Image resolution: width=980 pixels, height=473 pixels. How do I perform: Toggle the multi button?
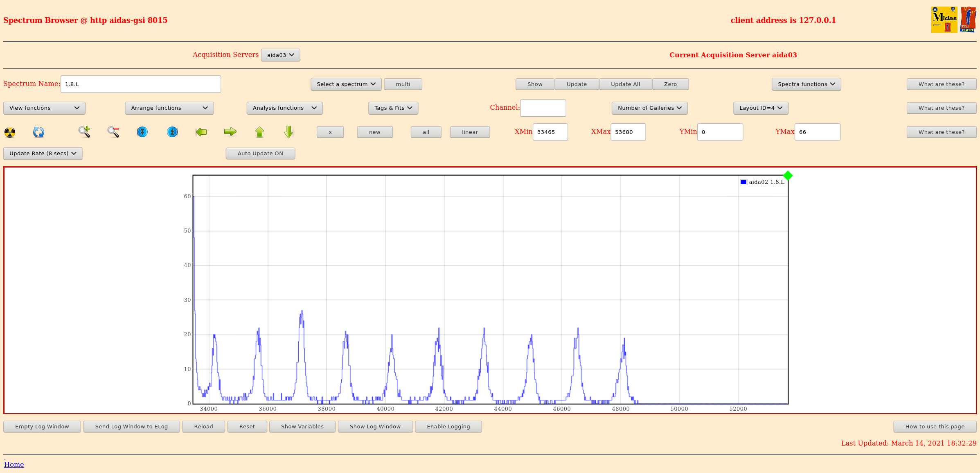[403, 84]
